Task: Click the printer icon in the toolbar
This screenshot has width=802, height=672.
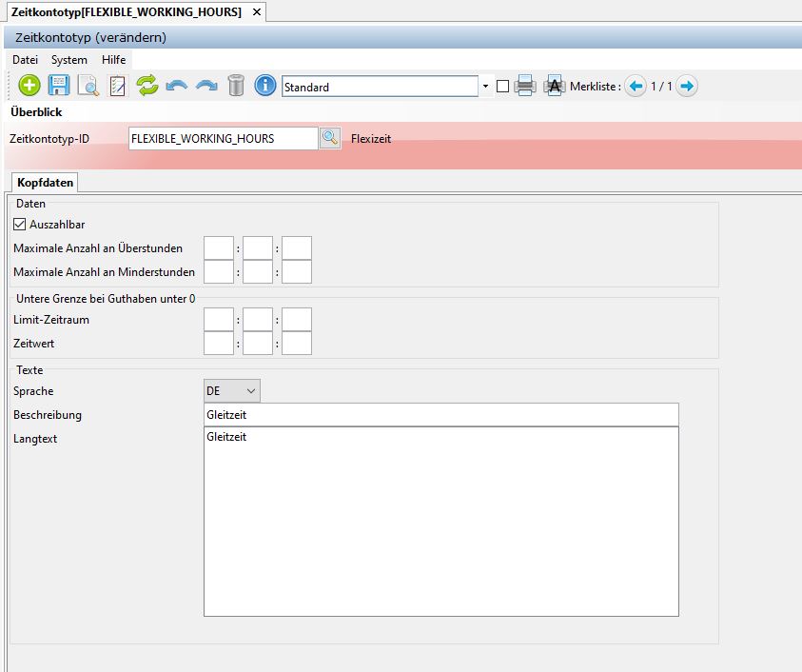Action: pos(525,86)
